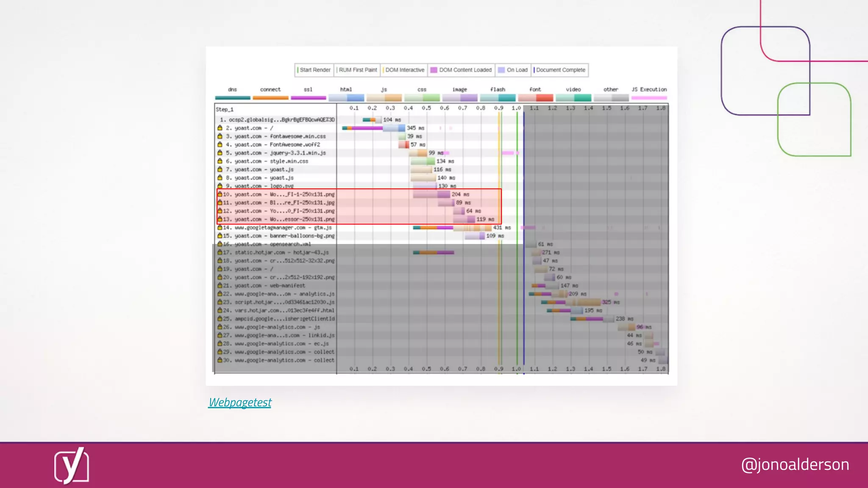This screenshot has width=868, height=488.
Task: Click the Document Complete legend entry
Action: (x=560, y=70)
